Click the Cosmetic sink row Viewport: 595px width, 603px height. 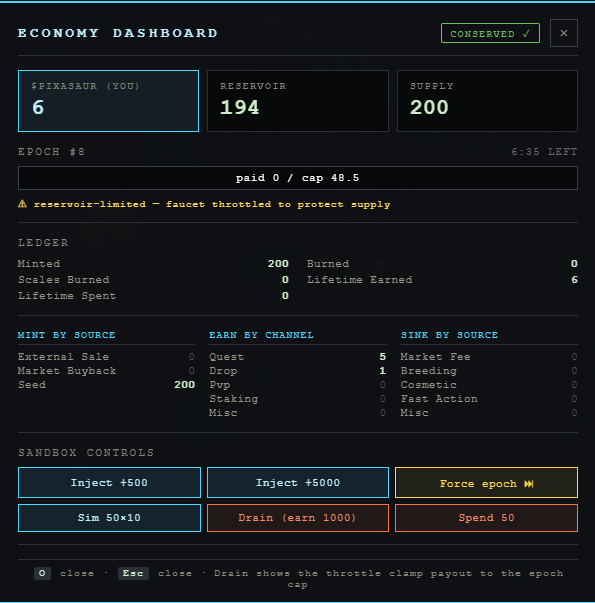click(x=489, y=385)
